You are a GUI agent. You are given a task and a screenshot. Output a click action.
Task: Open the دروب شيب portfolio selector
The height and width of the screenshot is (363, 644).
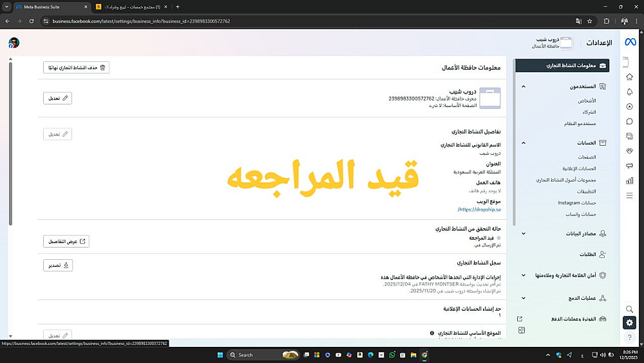point(552,43)
